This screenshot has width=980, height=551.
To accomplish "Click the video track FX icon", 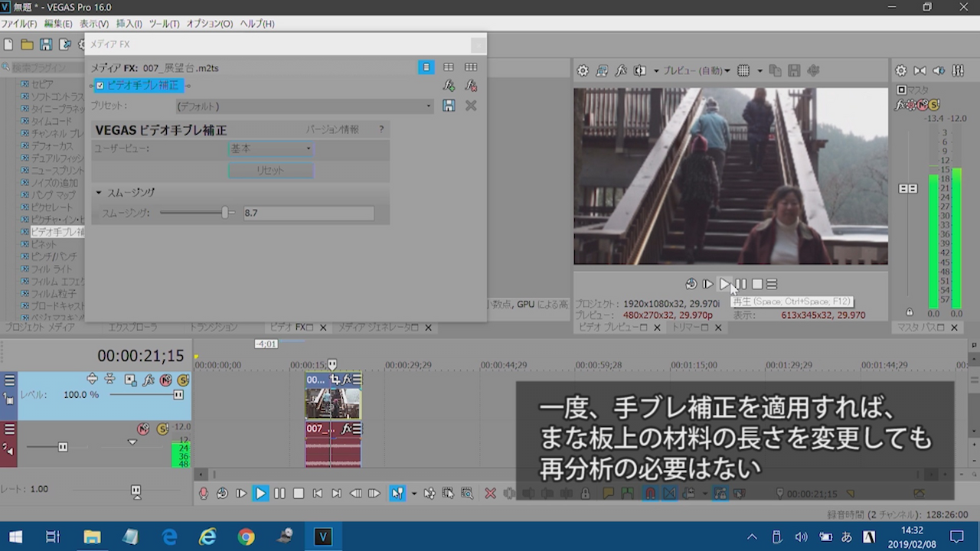I will pos(148,380).
